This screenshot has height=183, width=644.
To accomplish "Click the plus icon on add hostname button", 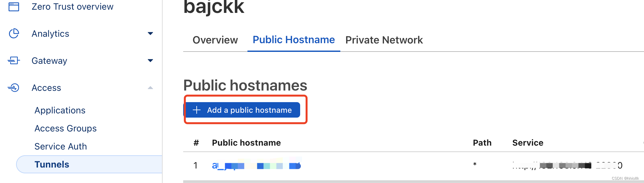I will click(197, 110).
